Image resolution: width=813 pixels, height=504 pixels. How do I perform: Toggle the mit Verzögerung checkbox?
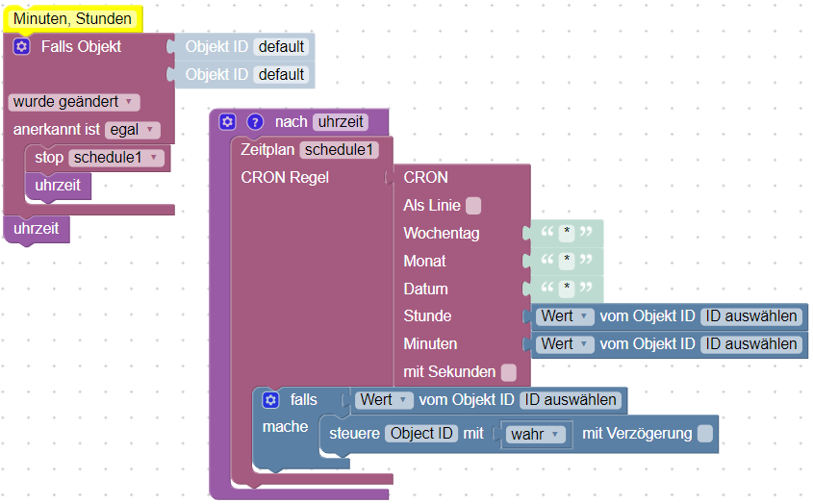click(705, 433)
